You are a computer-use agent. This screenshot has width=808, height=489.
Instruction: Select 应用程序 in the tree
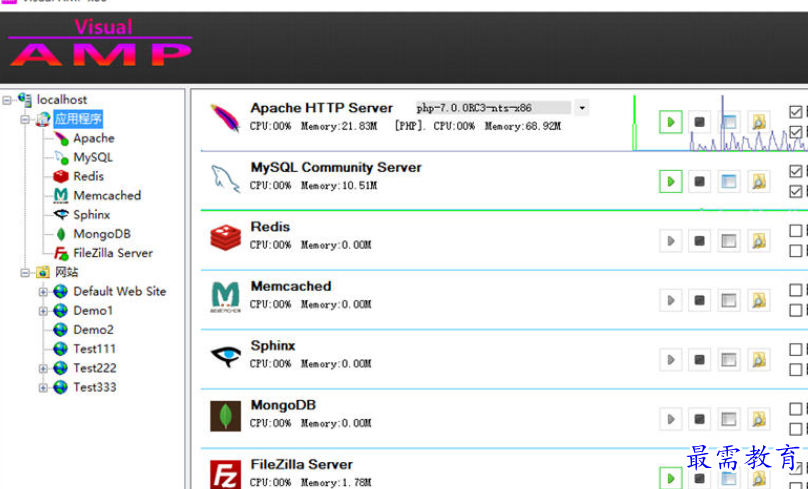tap(78, 119)
